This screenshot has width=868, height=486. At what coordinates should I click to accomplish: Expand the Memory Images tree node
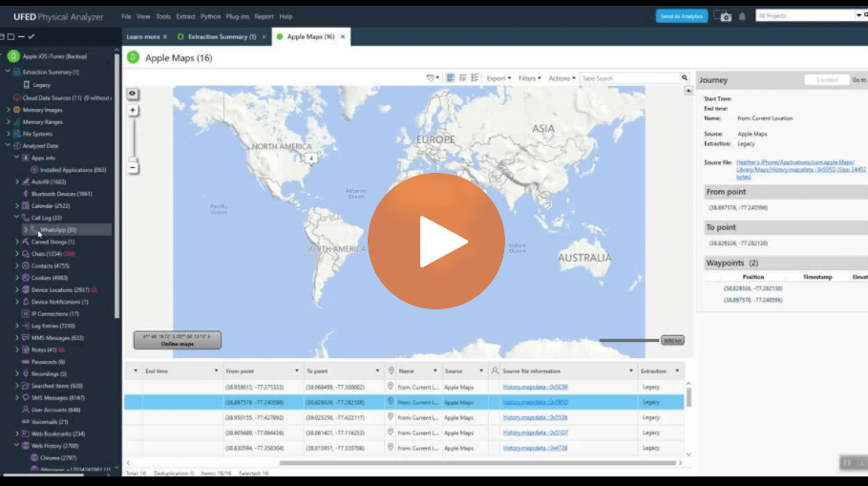coord(8,110)
